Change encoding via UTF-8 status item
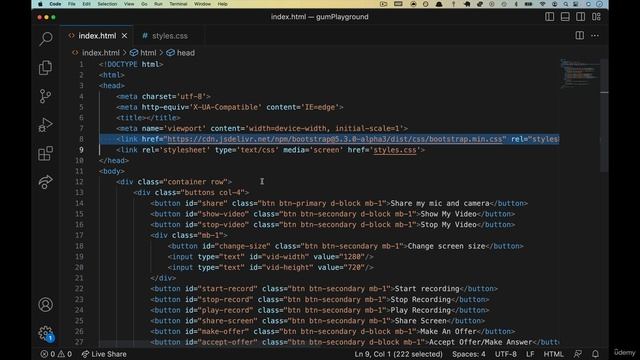The image size is (640, 360). [506, 354]
